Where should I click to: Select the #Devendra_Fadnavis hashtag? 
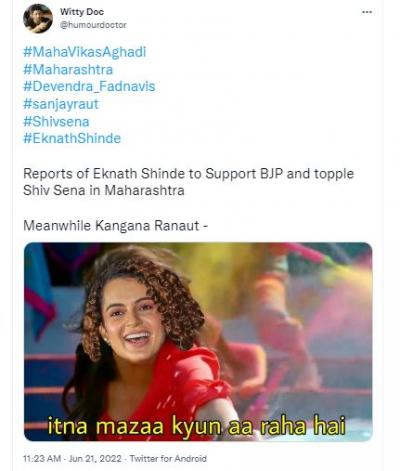(89, 87)
